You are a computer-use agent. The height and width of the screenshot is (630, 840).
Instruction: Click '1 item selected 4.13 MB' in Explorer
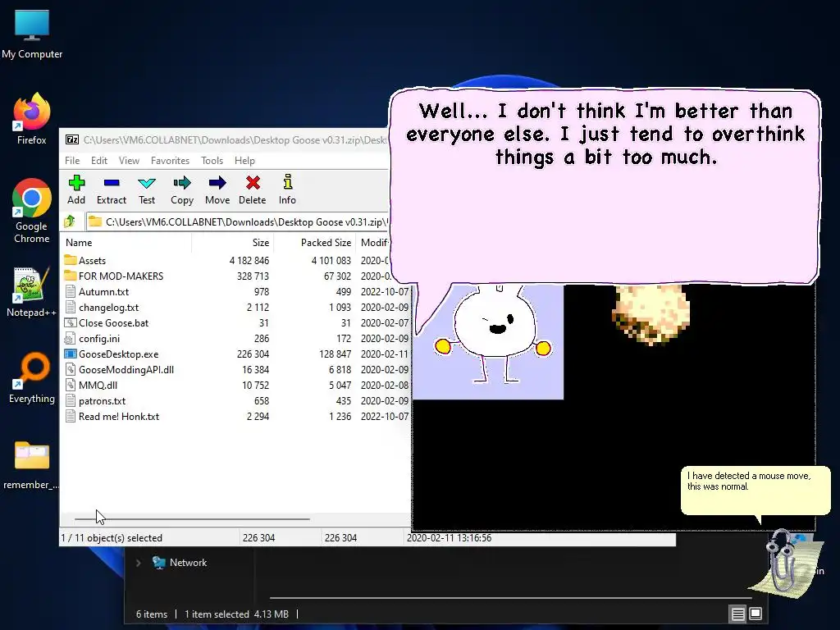coord(236,614)
